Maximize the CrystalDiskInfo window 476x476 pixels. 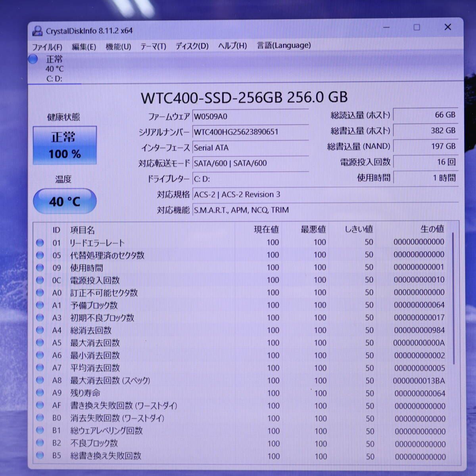click(x=416, y=27)
